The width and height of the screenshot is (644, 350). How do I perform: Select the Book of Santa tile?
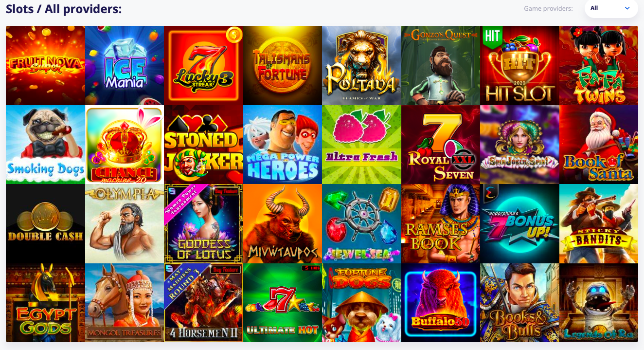(599, 145)
